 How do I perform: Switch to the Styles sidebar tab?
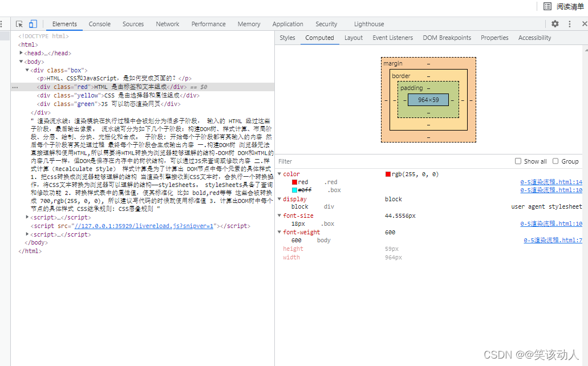tap(287, 38)
